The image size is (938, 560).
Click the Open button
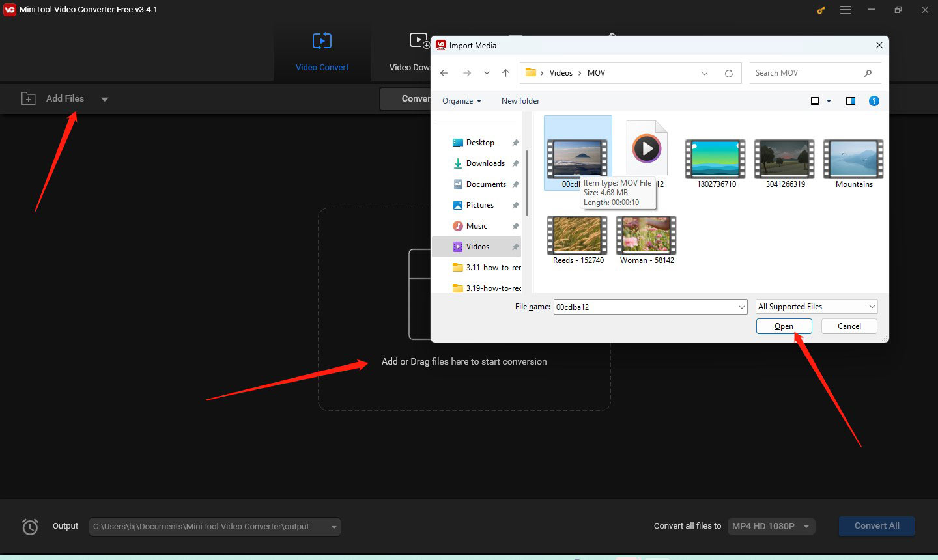pos(784,326)
